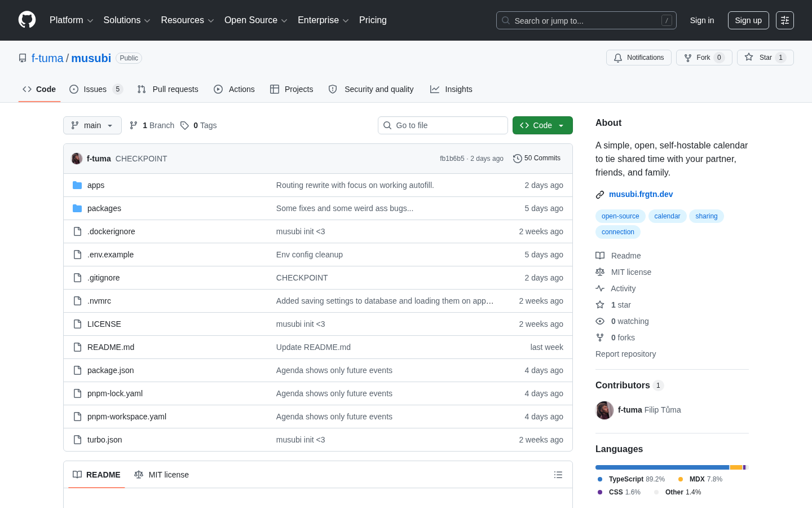The height and width of the screenshot is (508, 812).
Task: Open Notifications bell button
Action: [639, 58]
